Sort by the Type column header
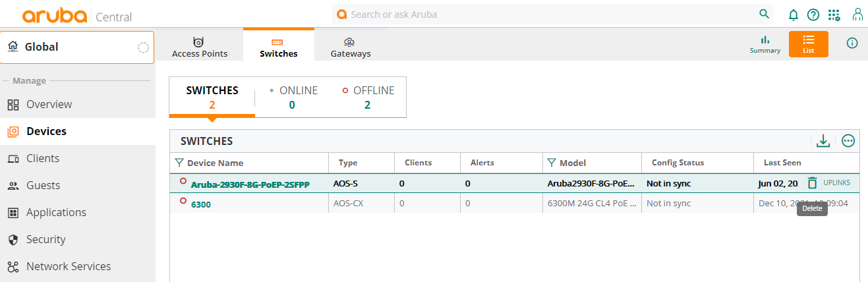The width and height of the screenshot is (868, 282). [348, 163]
